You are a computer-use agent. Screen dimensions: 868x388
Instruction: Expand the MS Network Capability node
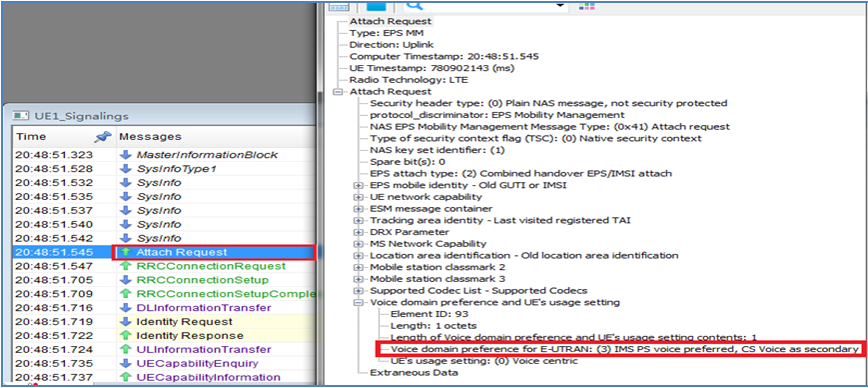359,243
